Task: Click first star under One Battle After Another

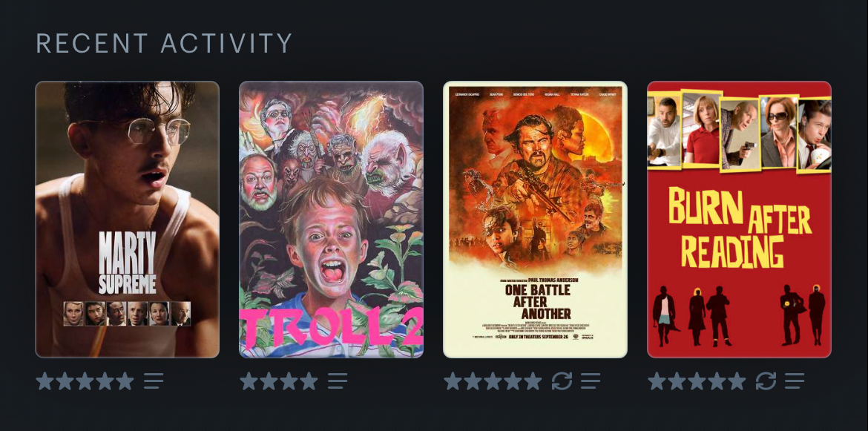Action: coord(453,381)
